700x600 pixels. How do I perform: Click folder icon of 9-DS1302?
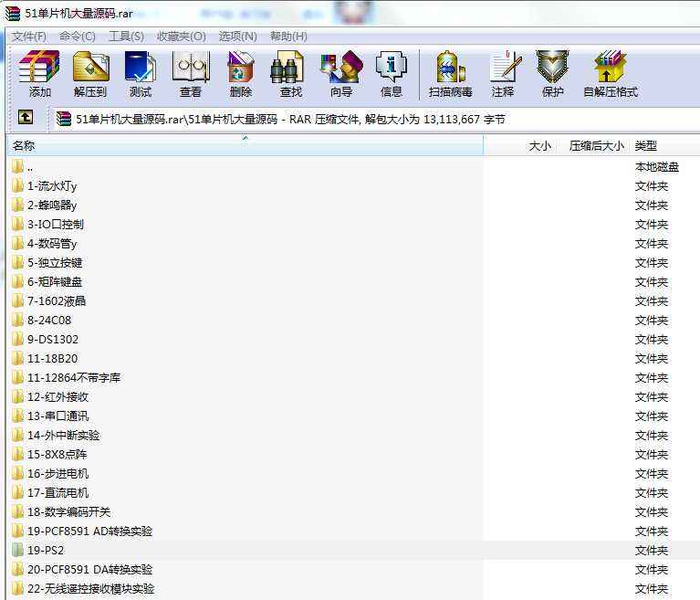(x=17, y=339)
